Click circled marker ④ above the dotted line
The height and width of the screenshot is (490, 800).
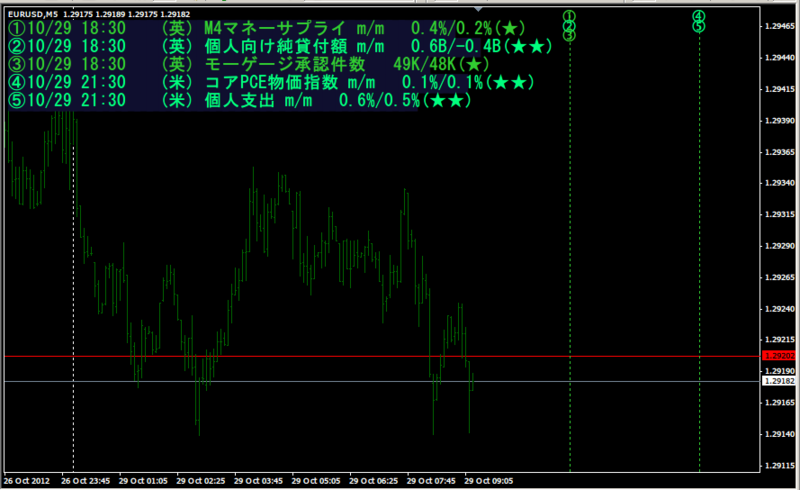(x=699, y=17)
